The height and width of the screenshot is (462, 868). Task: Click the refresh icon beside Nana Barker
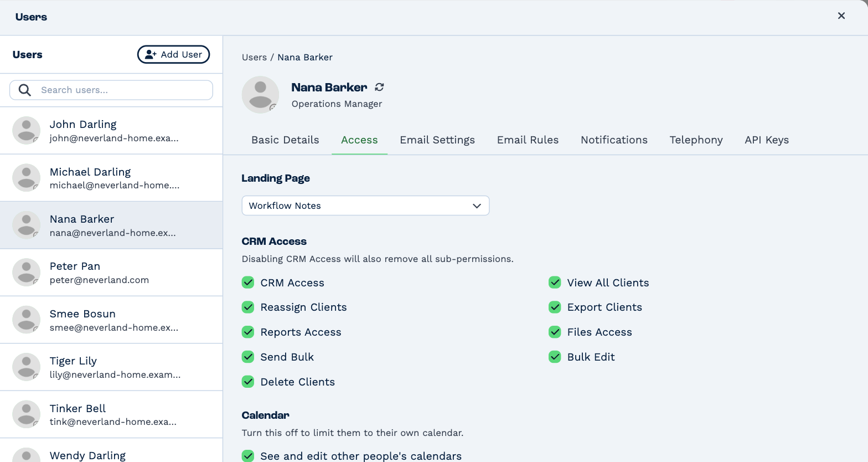tap(379, 87)
